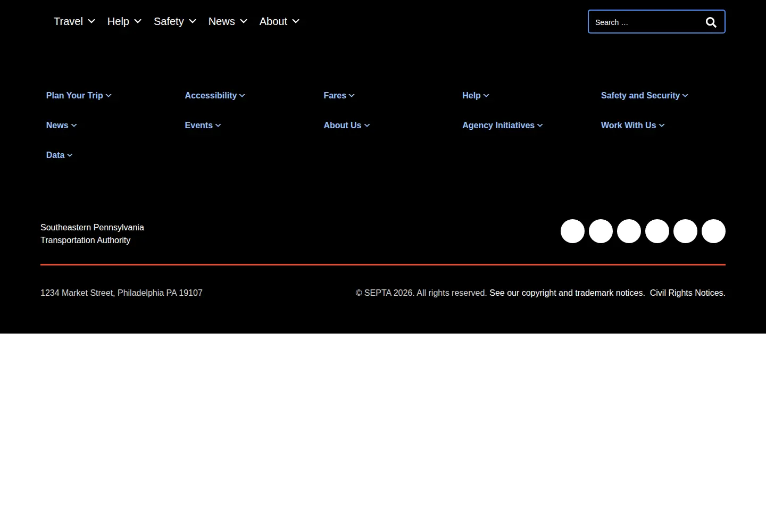Screen dimensions: 766x532
Task: Click the magnifying glass search icon
Action: click(711, 22)
